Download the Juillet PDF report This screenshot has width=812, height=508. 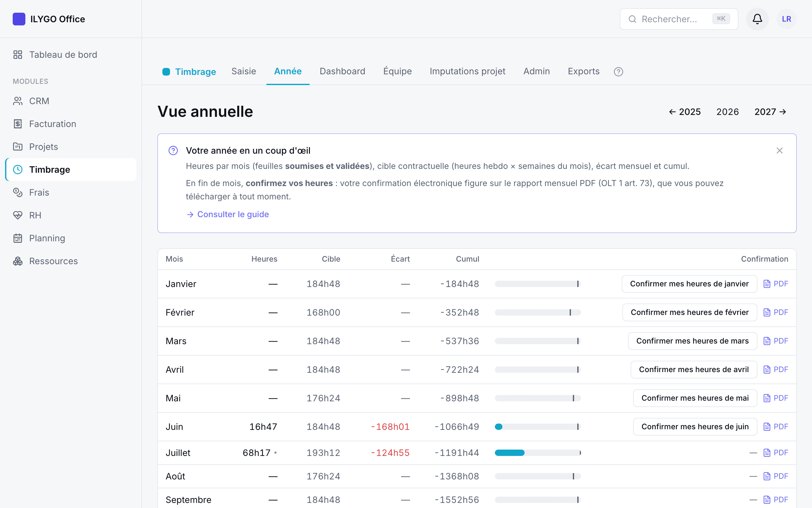click(x=776, y=453)
